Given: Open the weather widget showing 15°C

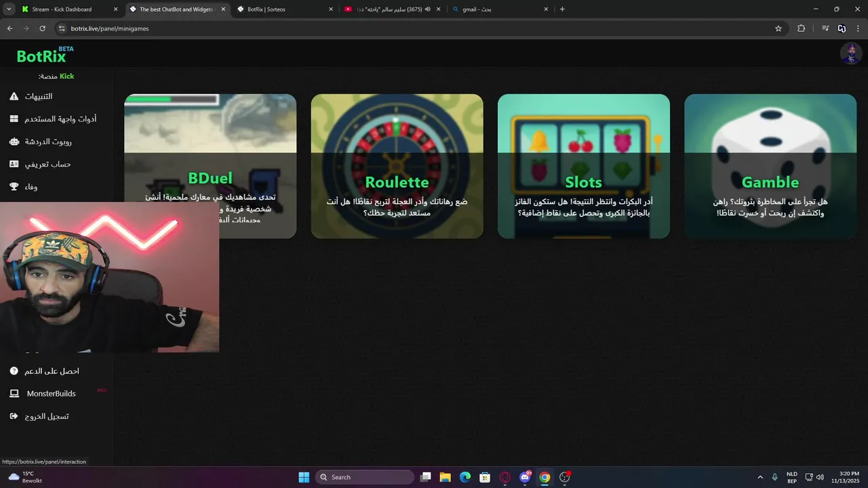Looking at the screenshot, I should pyautogui.click(x=26, y=477).
